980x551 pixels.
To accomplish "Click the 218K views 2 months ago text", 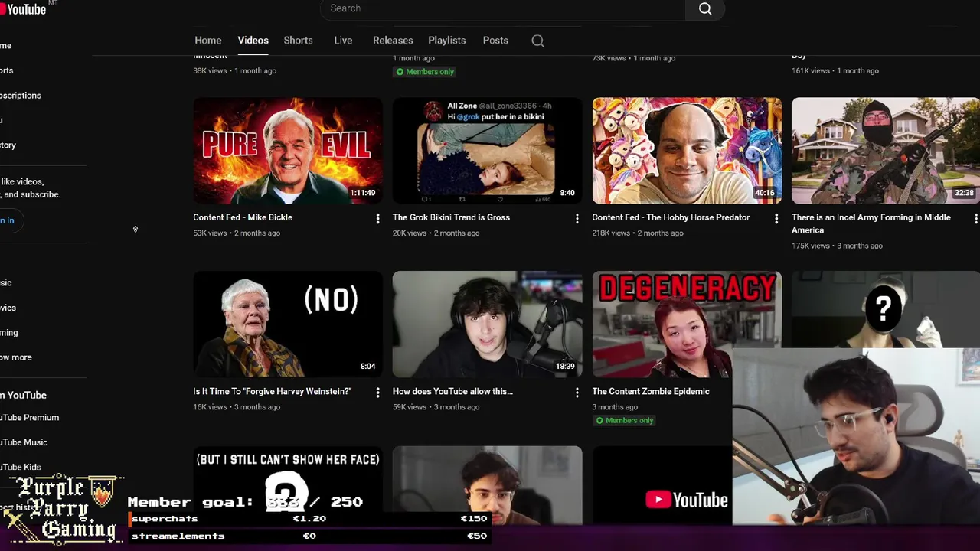I will [x=637, y=233].
